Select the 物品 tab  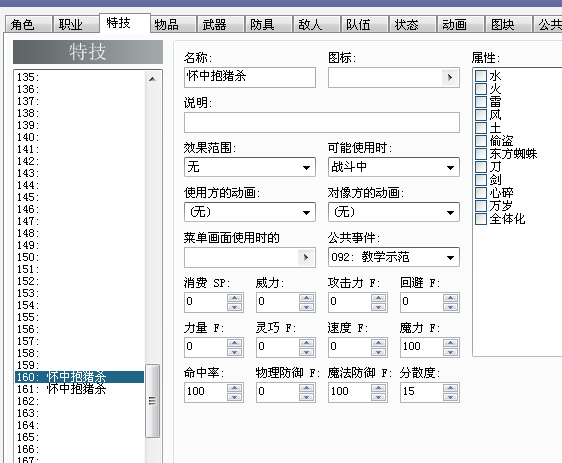[x=173, y=24]
